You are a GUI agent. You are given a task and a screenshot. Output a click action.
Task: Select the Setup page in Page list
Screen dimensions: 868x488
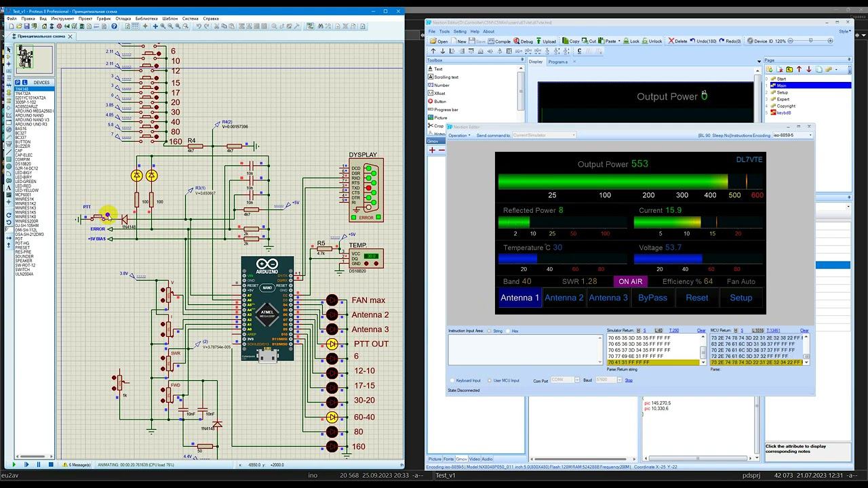click(x=783, y=93)
